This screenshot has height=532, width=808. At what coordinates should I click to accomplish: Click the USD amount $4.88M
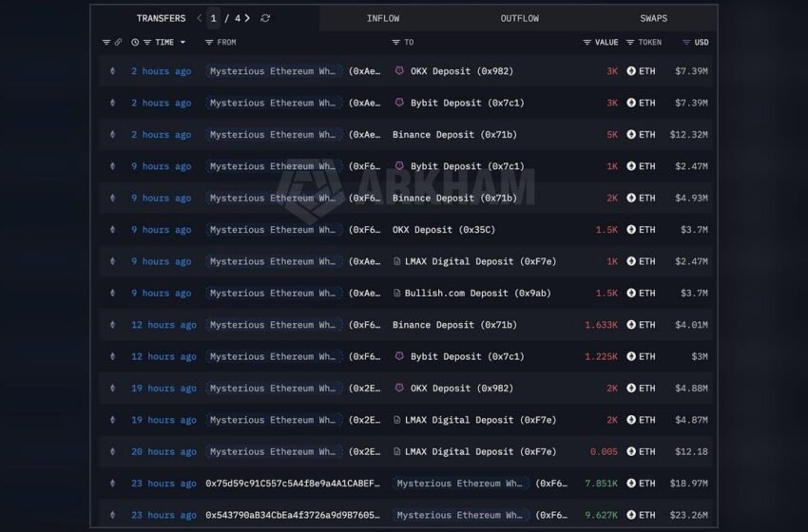[x=691, y=389]
